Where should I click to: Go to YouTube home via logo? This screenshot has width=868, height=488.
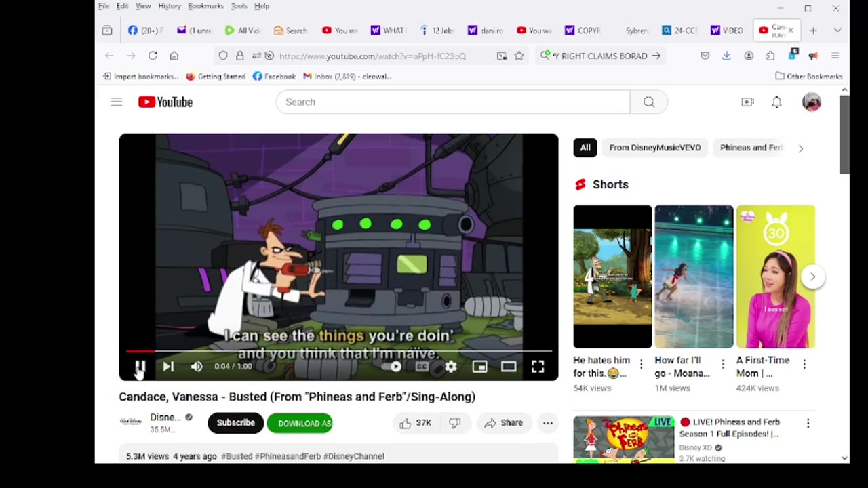[x=165, y=102]
